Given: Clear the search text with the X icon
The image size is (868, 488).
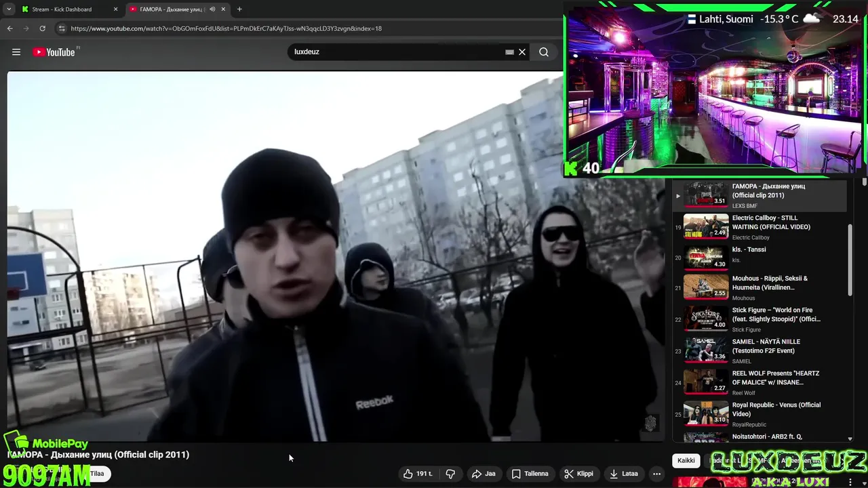Looking at the screenshot, I should coord(522,52).
